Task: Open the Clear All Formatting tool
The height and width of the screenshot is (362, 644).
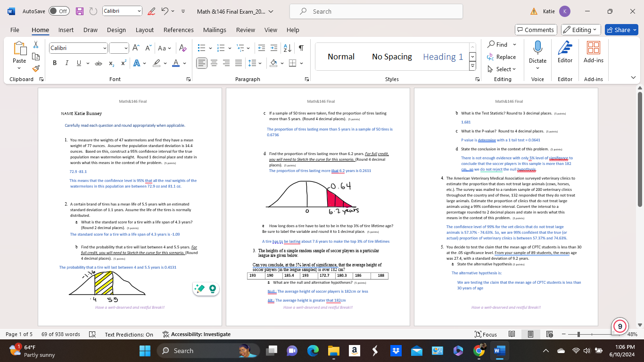Action: [182, 48]
